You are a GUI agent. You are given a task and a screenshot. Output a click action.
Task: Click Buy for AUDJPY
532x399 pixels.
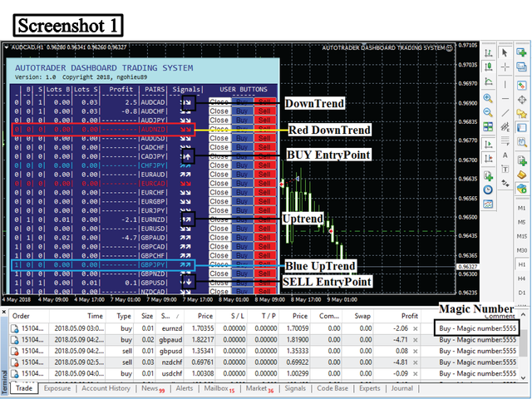click(242, 120)
